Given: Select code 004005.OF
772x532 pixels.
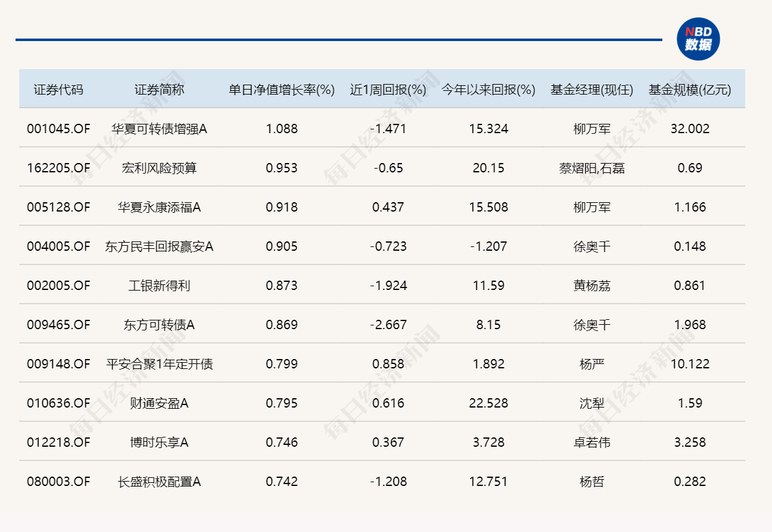Looking at the screenshot, I should click(59, 246).
